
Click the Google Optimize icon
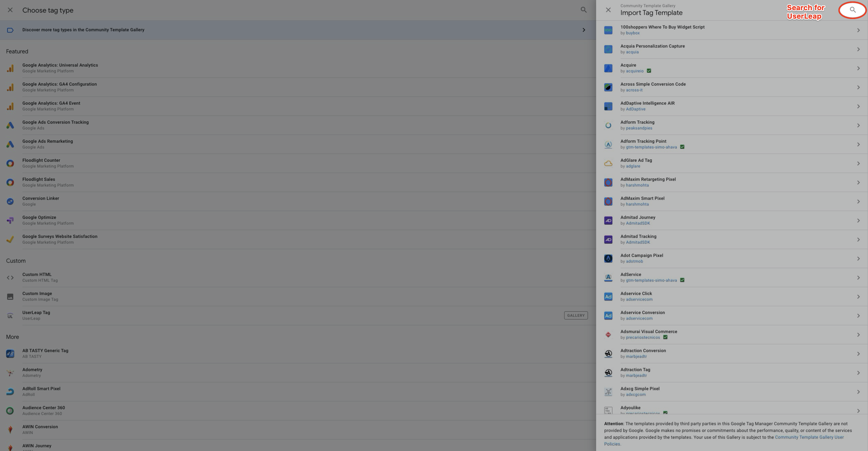click(x=10, y=221)
